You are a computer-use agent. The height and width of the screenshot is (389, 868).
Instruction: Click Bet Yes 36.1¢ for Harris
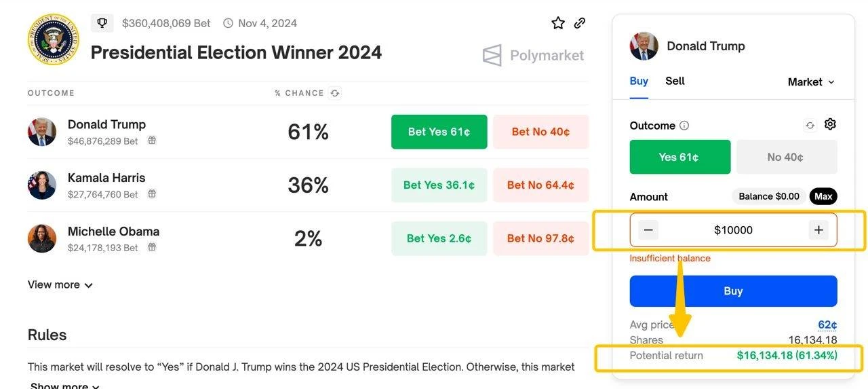[x=439, y=185]
